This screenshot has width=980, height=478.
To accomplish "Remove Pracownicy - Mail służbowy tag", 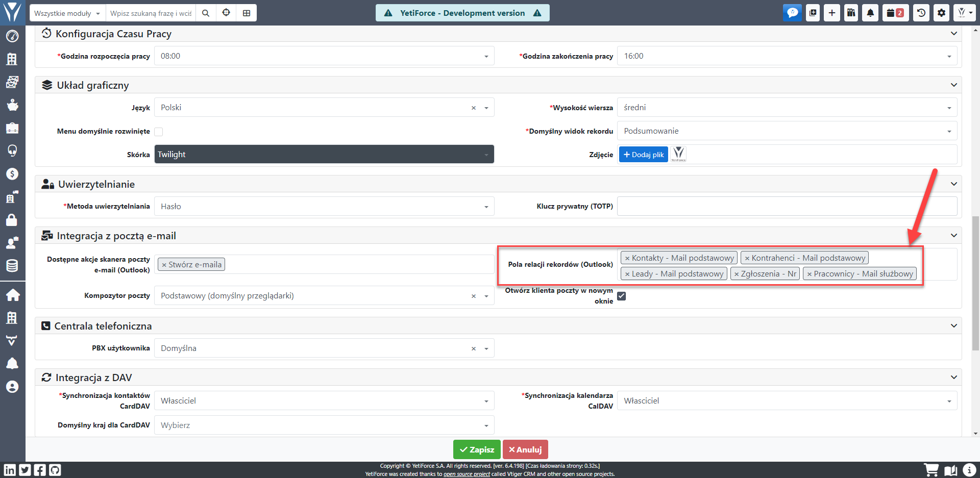I will click(x=810, y=274).
